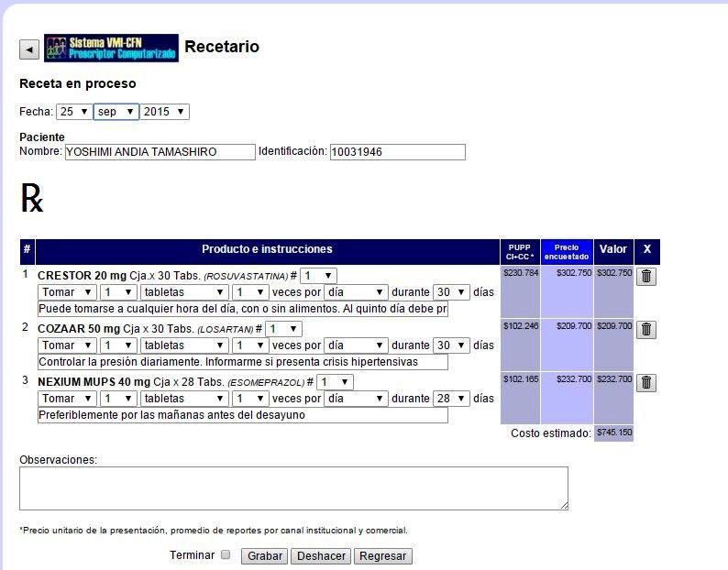Click the patient Nombre input field
Screen dimensions: 728x570
(x=160, y=152)
